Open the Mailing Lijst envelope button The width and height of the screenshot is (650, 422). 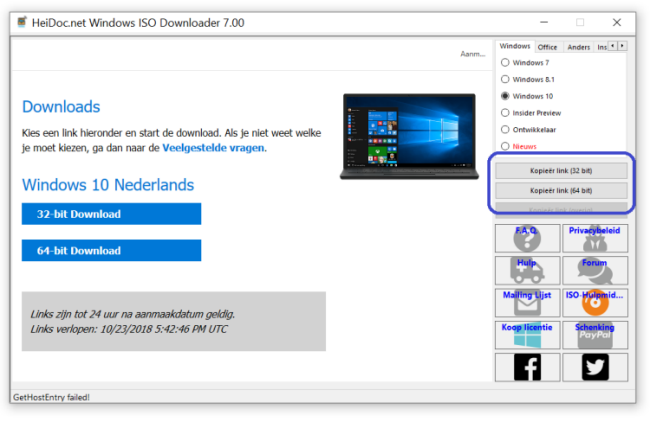pyautogui.click(x=527, y=303)
